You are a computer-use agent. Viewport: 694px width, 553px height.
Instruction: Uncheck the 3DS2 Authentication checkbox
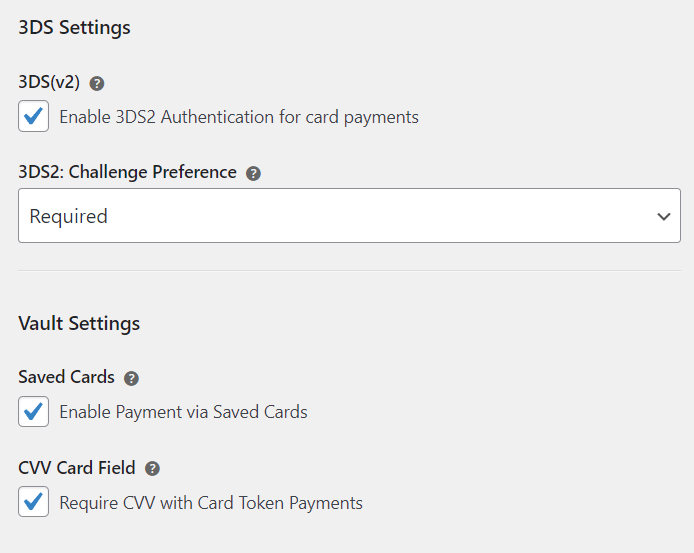tap(34, 117)
